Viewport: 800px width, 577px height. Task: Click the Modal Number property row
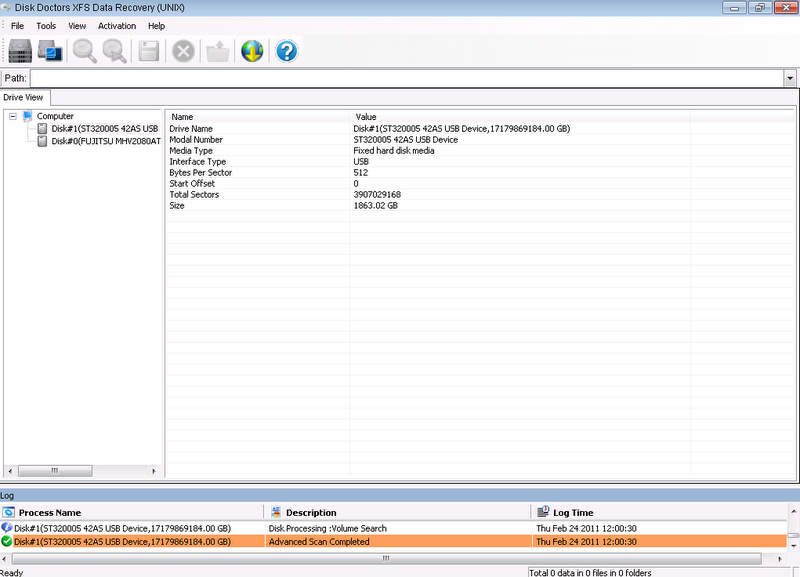coord(480,140)
